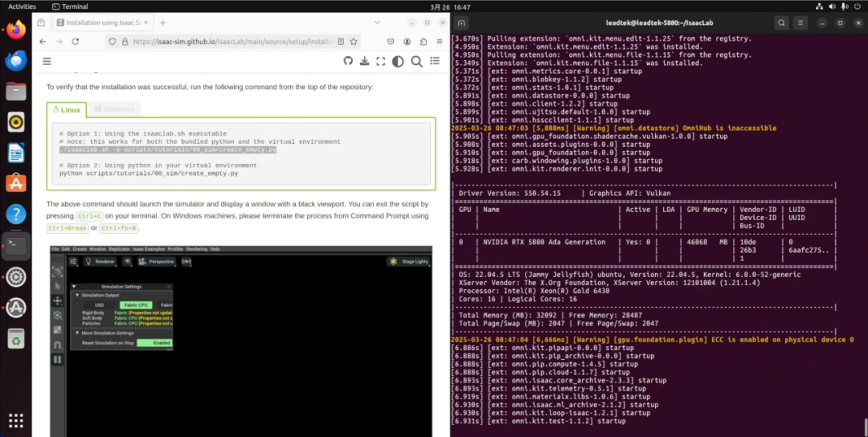
Task: Open LibreOffice Writer from the dock
Action: click(16, 153)
